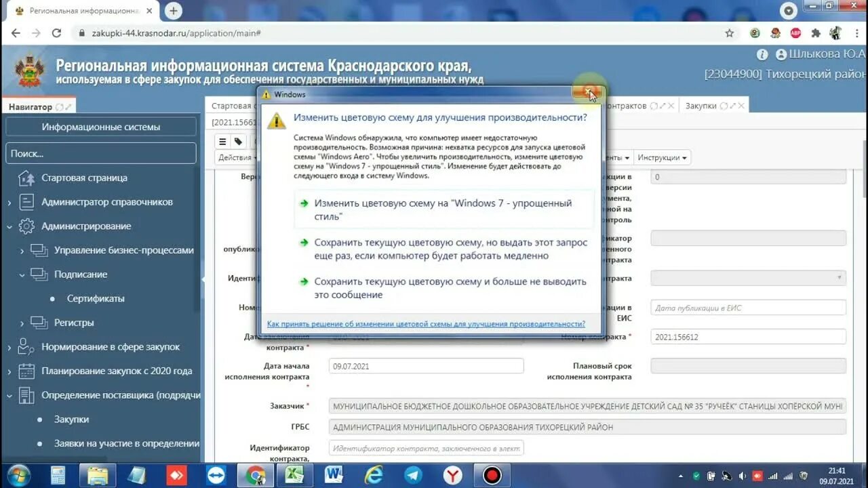Click the calendar icon beside Планирование закупок
The width and height of the screenshot is (868, 488).
point(26,371)
